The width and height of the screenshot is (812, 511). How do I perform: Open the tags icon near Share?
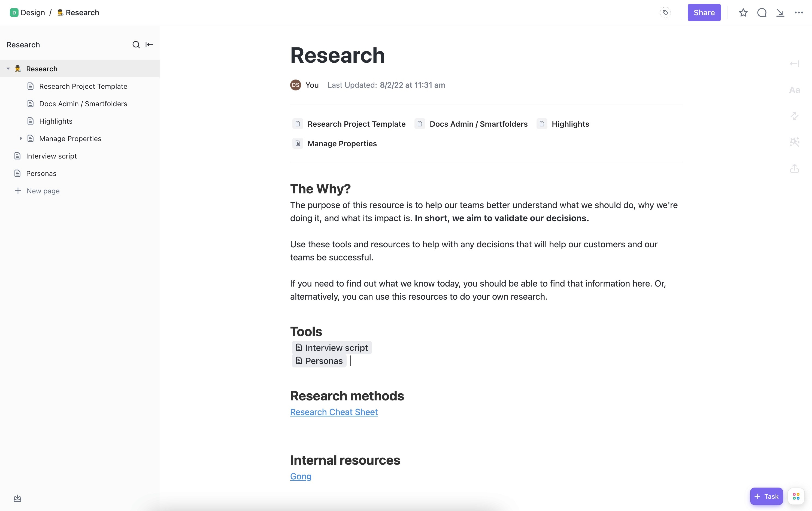click(x=665, y=13)
